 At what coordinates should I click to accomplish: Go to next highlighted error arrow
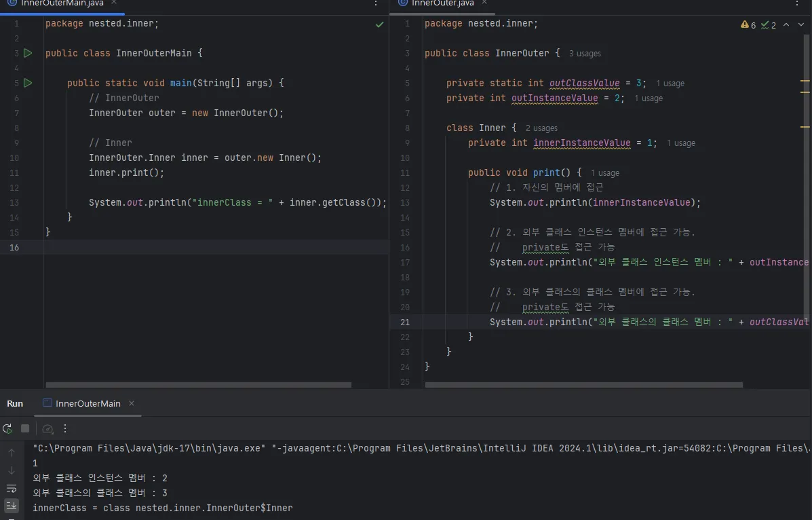point(801,24)
